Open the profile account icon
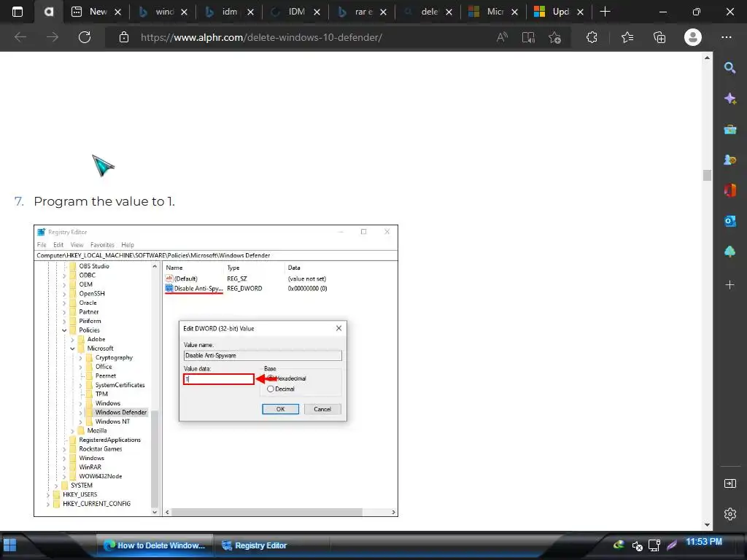Screen dimensions: 747x560 click(x=693, y=37)
